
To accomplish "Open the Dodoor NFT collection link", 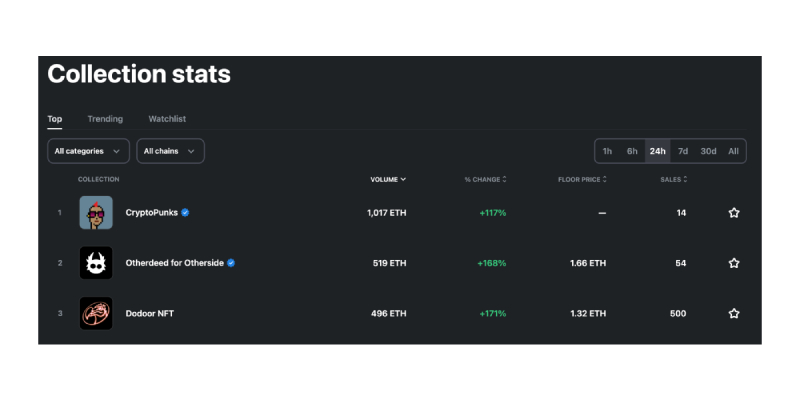I will 150,313.
